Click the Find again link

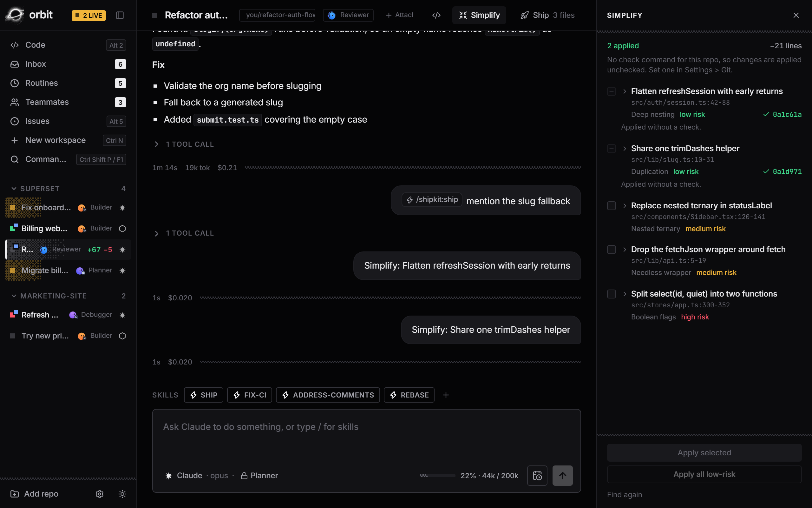click(x=625, y=495)
